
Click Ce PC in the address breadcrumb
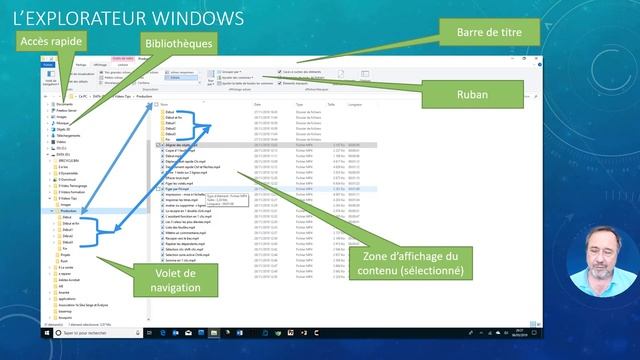83,97
